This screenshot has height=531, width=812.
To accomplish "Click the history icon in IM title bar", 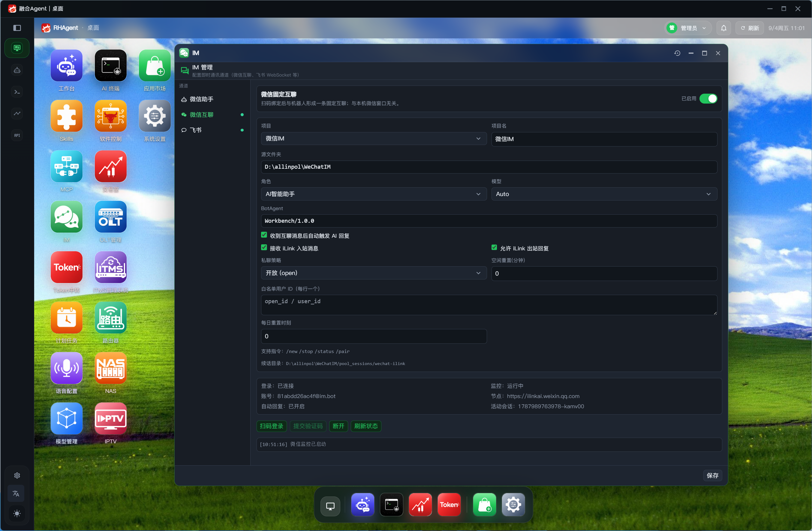I will click(677, 53).
